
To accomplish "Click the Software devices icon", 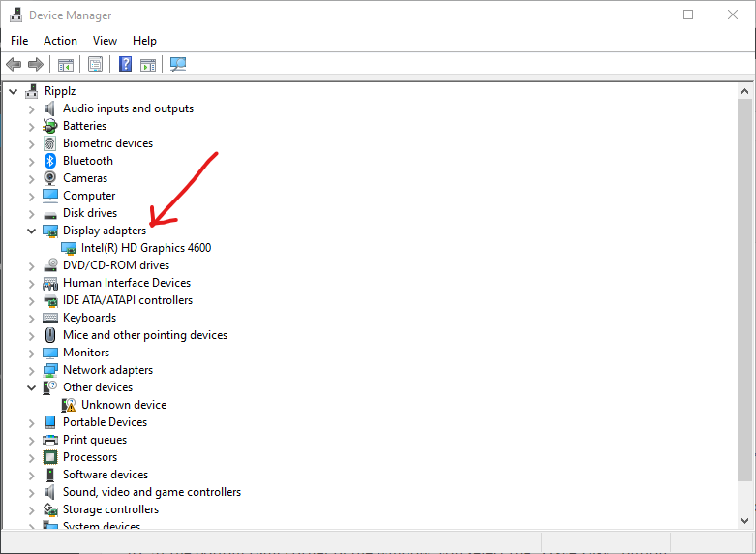I will point(50,475).
